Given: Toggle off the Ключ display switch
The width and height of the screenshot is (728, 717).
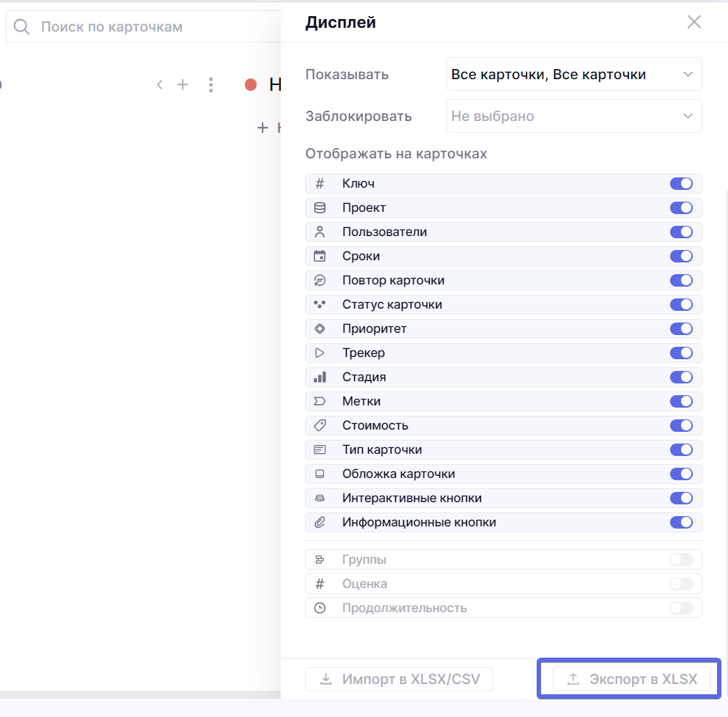Looking at the screenshot, I should coord(681,184).
